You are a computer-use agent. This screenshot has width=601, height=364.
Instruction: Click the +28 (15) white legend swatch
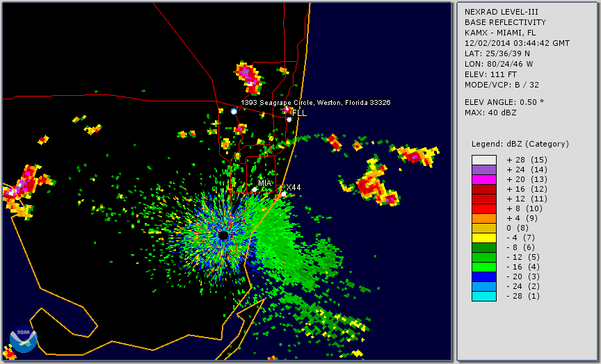(483, 160)
